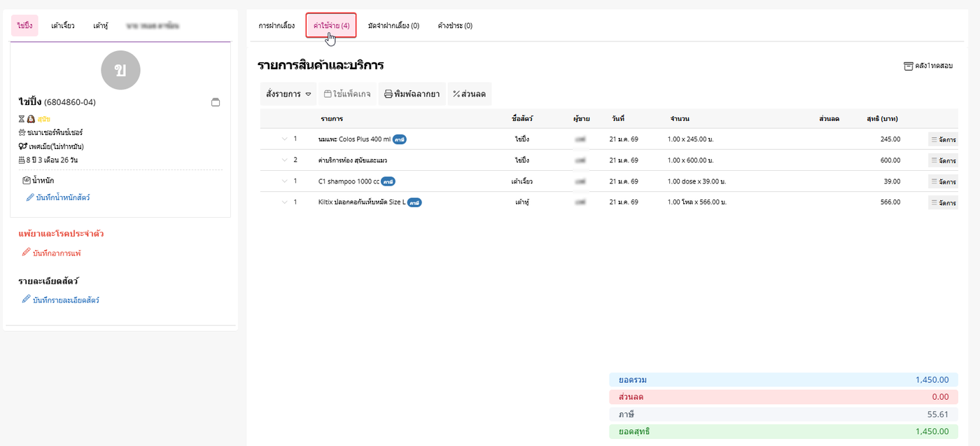The height and width of the screenshot is (446, 980).
Task: Expand the นมแพะ Colos Plus 400 ml row
Action: pos(284,139)
